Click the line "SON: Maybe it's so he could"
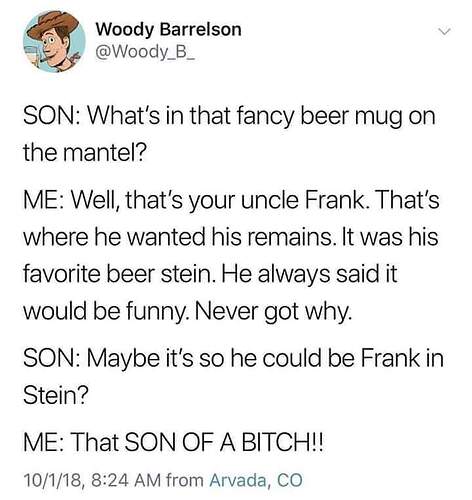 233,359
